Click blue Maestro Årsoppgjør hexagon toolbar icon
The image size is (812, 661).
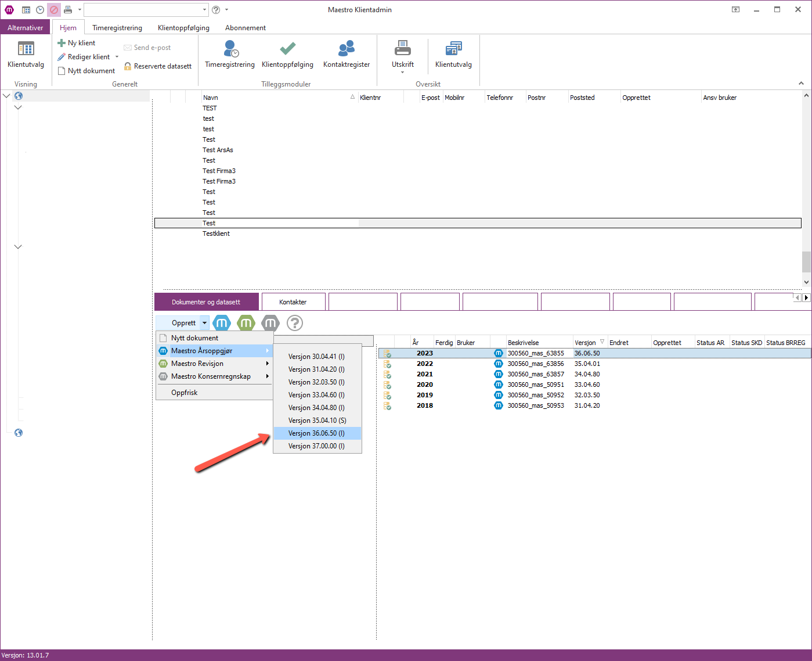[x=222, y=323]
